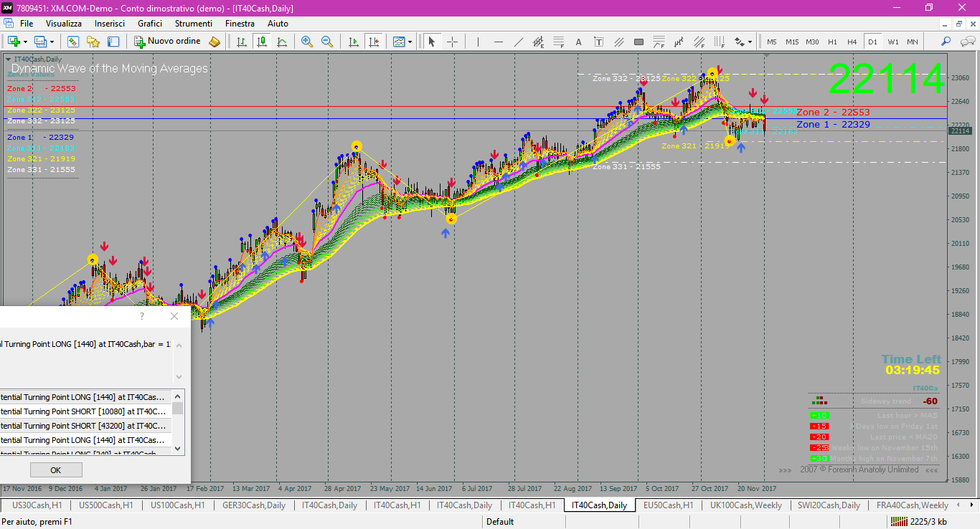Open the Finestra menu

pyautogui.click(x=240, y=24)
